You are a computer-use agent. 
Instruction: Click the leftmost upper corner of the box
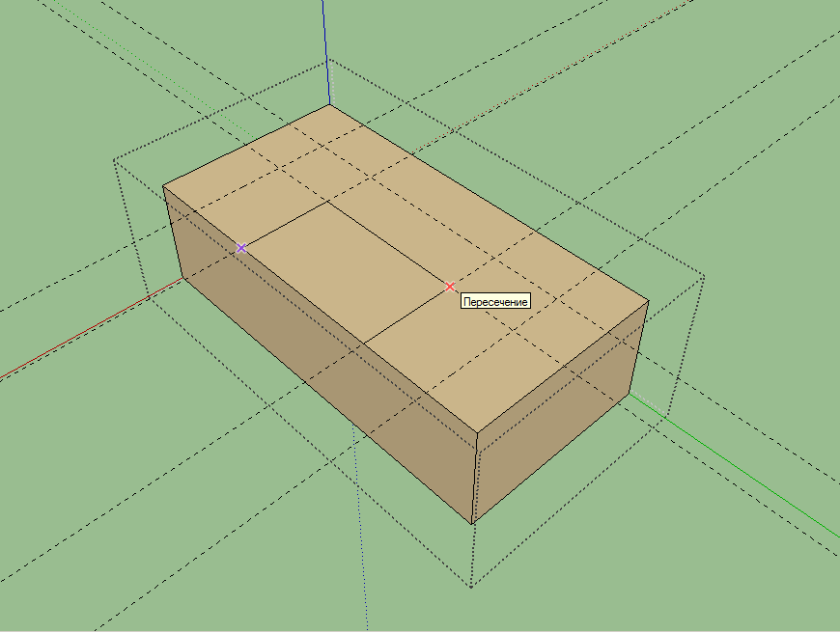pos(163,185)
